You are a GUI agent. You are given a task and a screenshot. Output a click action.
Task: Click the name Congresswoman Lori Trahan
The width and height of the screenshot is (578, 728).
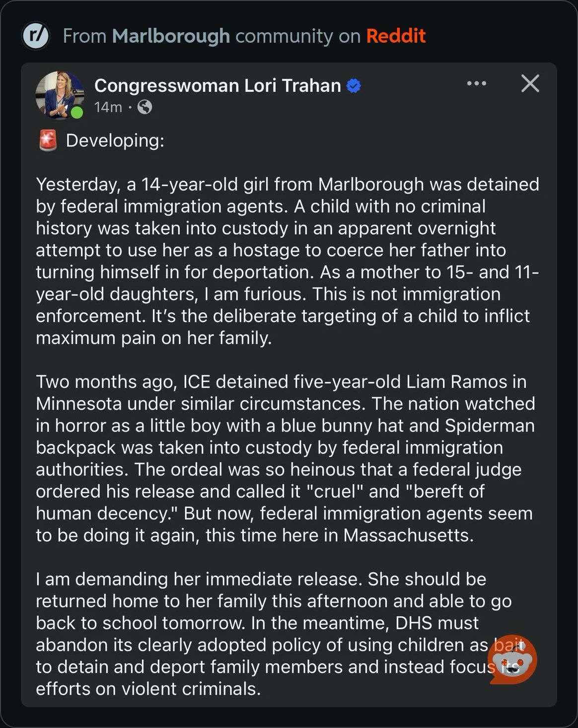coord(217,85)
